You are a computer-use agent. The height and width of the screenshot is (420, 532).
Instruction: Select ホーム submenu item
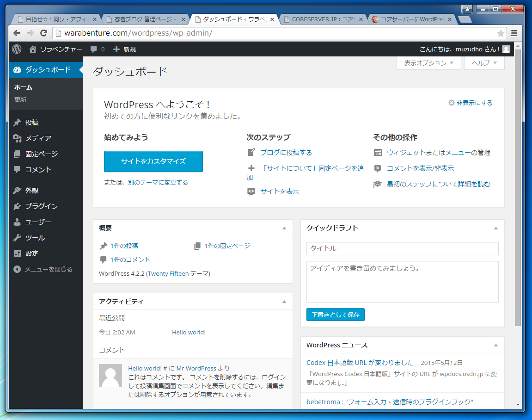[23, 87]
